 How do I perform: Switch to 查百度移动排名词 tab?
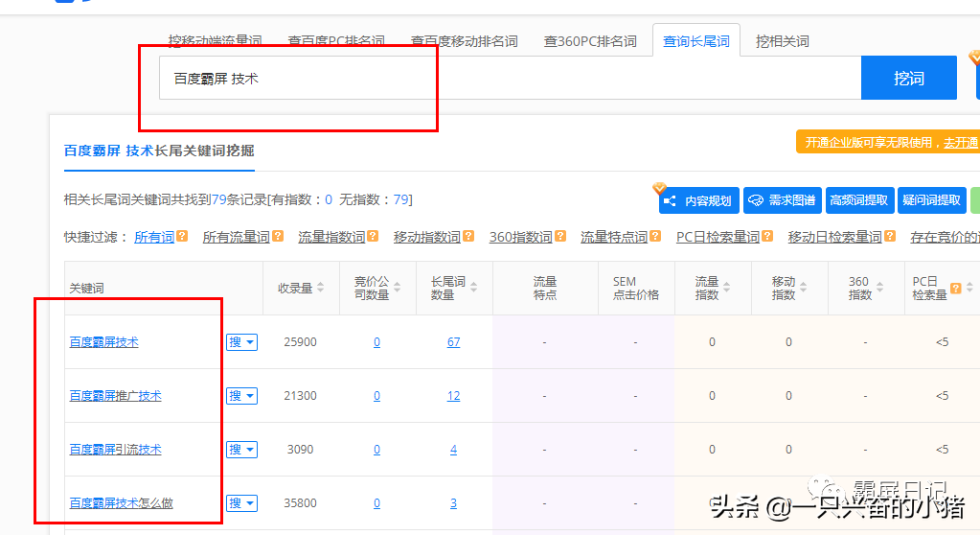[465, 41]
